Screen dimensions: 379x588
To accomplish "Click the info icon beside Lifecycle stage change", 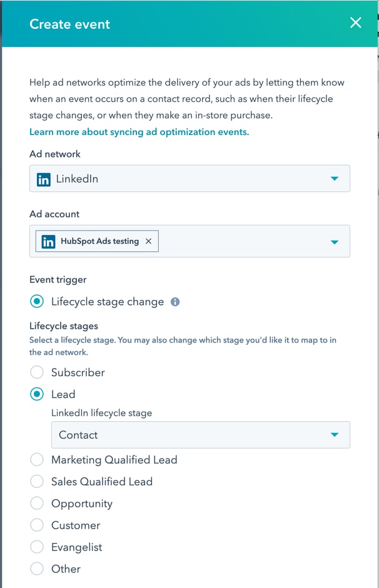I will pos(175,302).
